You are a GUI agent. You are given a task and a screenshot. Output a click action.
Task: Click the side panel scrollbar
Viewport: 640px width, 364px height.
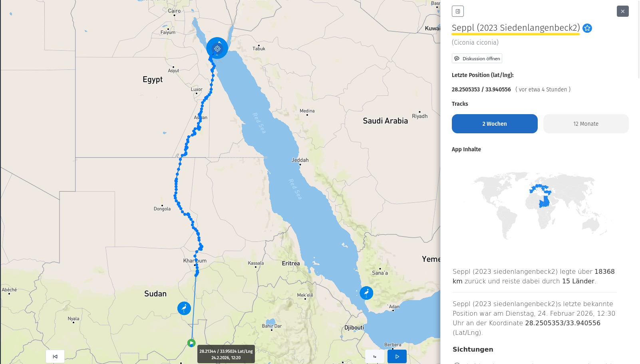638,40
